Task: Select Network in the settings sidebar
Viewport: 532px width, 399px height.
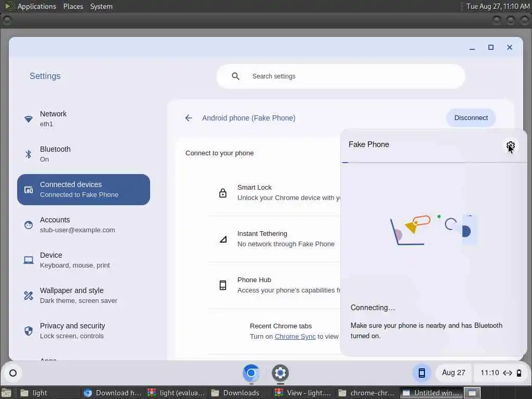Action: (84, 119)
